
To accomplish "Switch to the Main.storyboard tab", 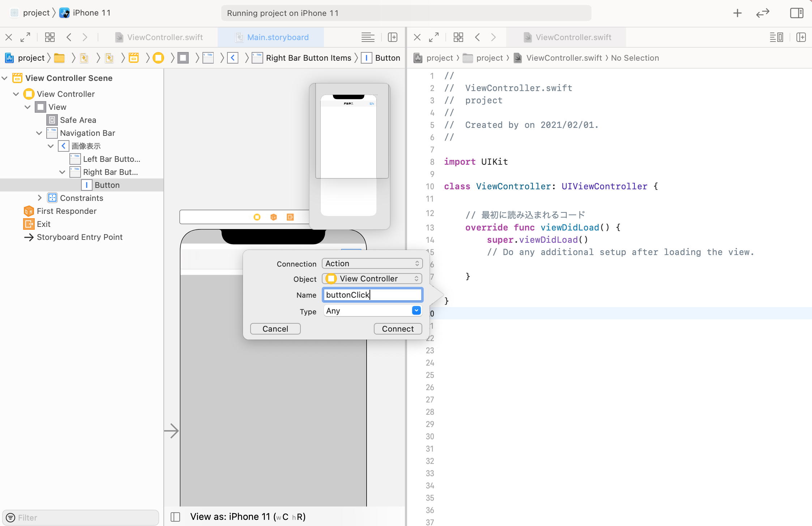I will point(277,37).
